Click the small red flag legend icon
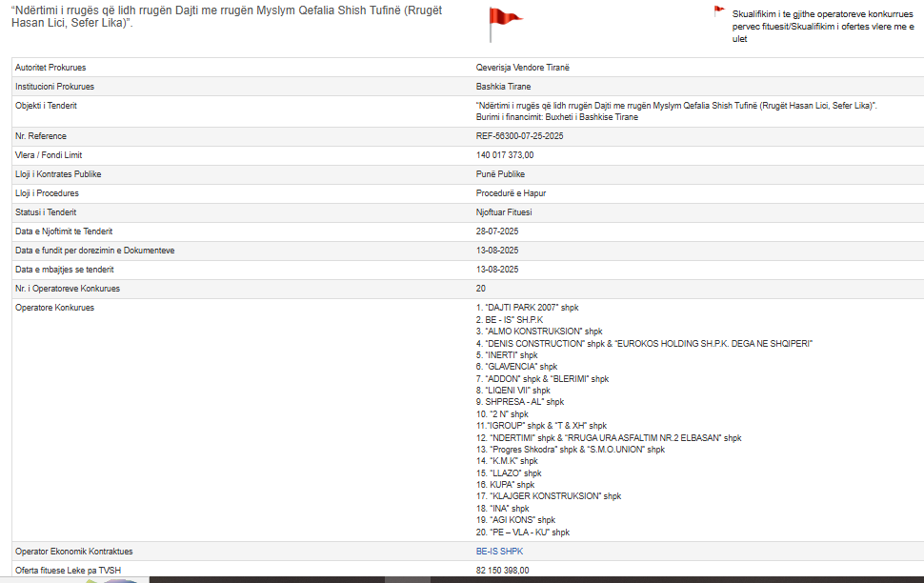Screen dimensions: 924x583 tap(719, 12)
